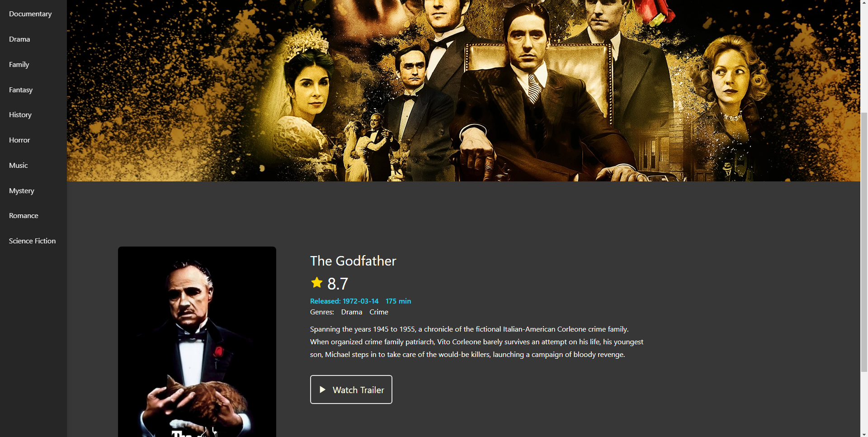The height and width of the screenshot is (437, 868).
Task: Select Romance in the sidebar
Action: [24, 216]
